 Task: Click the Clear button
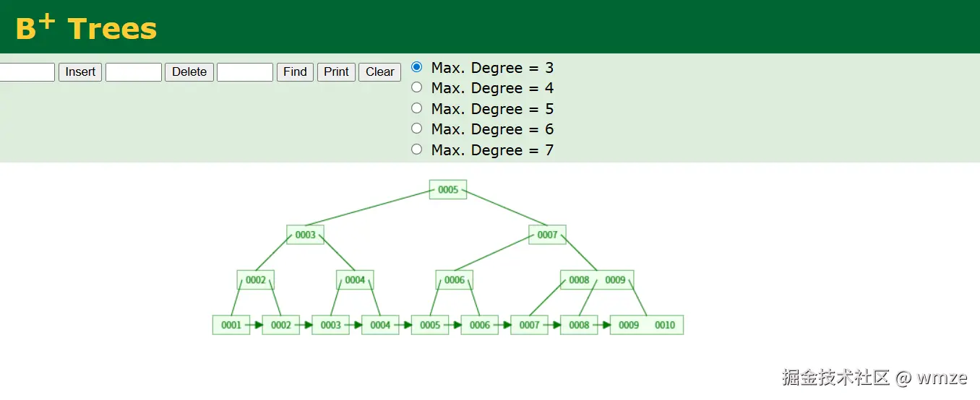379,72
